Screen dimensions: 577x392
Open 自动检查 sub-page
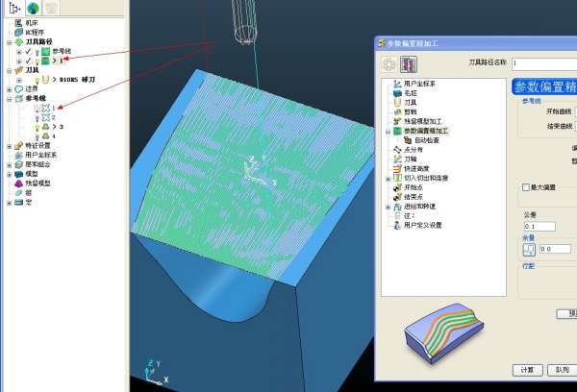point(429,139)
